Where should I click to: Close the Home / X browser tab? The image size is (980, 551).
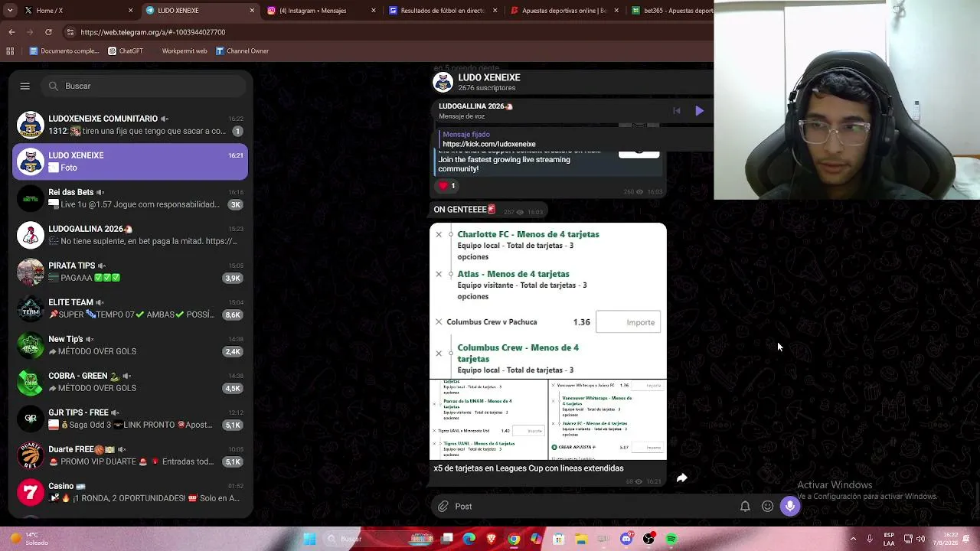tap(130, 11)
